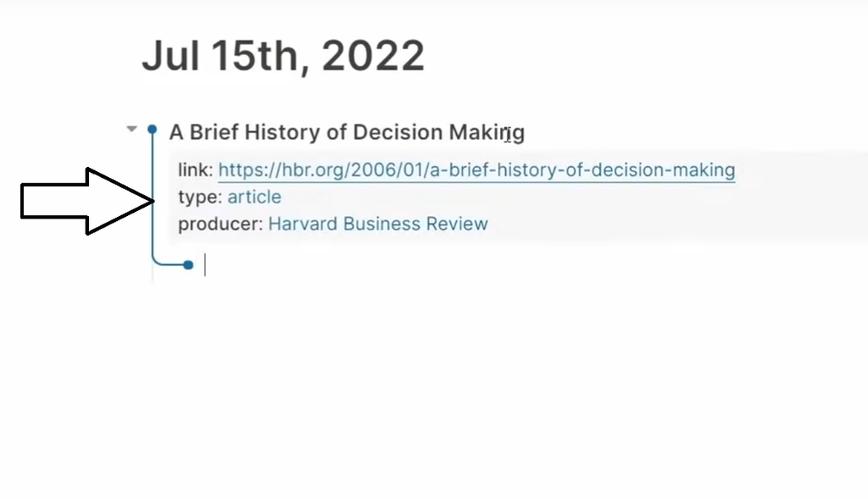This screenshot has height=500, width=868.
Task: Collapse the 'A Brief History of Decision Making' block
Action: [x=131, y=130]
